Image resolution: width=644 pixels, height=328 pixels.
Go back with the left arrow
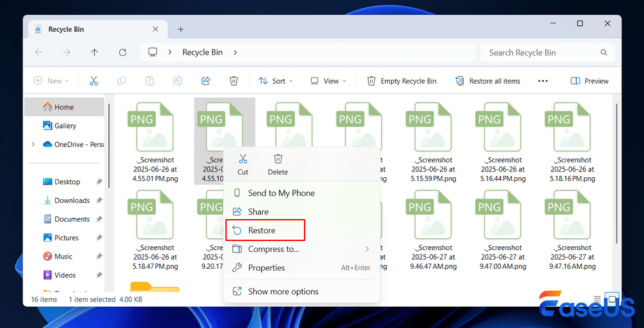point(39,52)
